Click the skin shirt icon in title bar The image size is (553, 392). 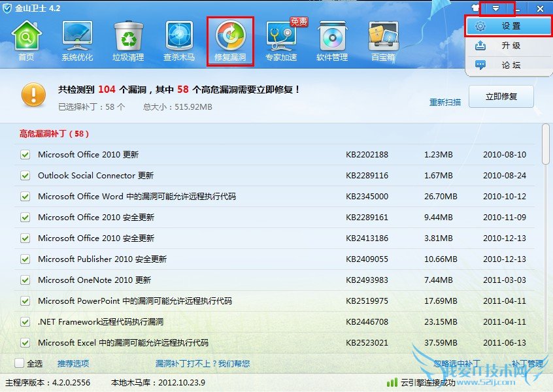click(x=475, y=8)
